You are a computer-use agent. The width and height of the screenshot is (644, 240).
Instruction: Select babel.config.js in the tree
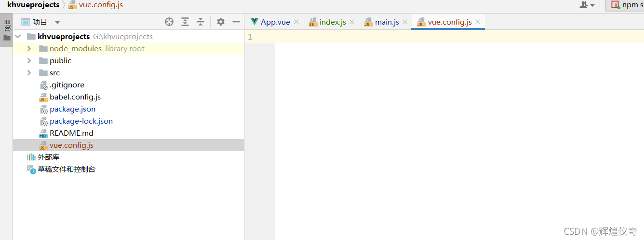click(75, 97)
